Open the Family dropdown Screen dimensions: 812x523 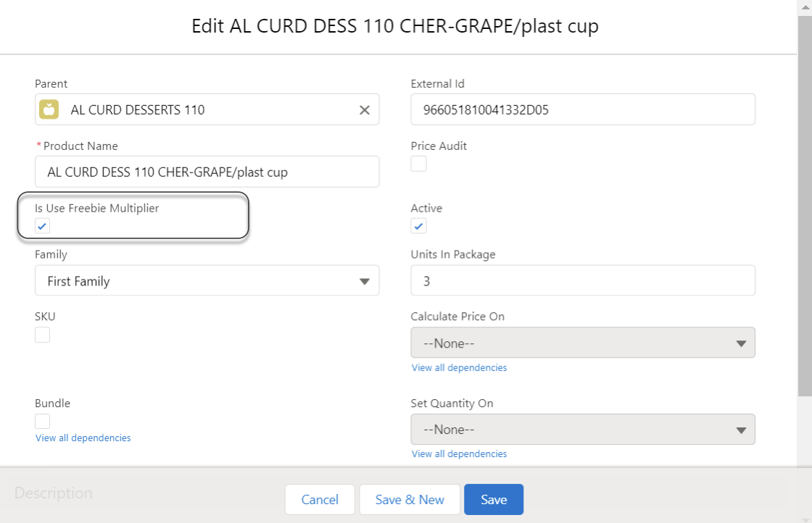coord(207,281)
